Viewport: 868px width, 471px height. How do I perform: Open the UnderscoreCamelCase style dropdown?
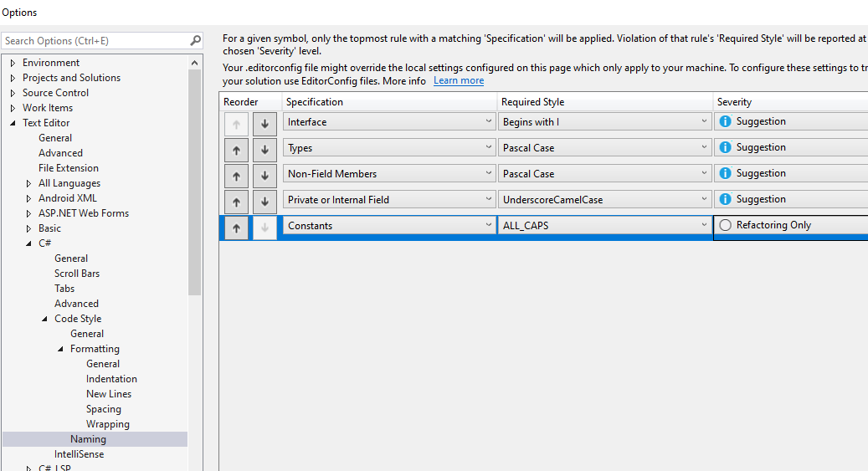click(604, 200)
